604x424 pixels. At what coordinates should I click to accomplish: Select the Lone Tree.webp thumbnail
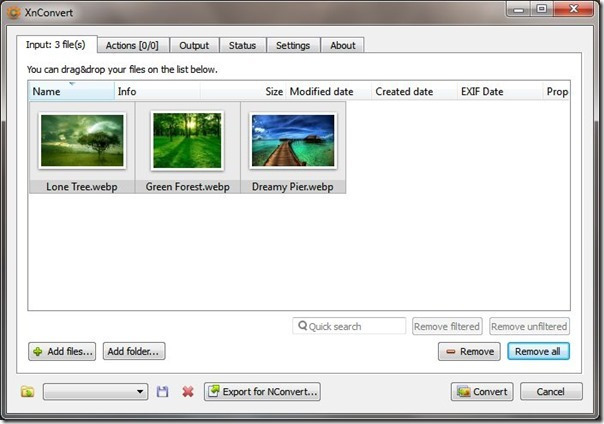click(x=82, y=141)
